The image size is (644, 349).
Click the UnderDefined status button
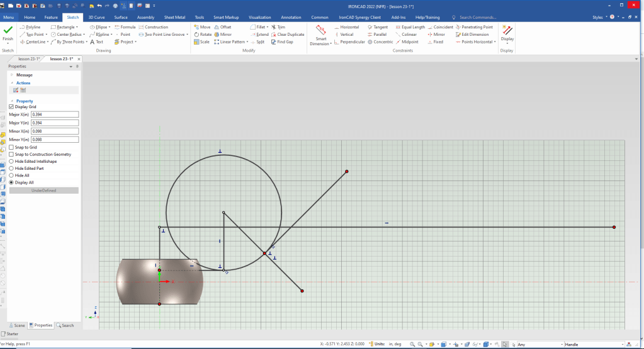click(43, 190)
